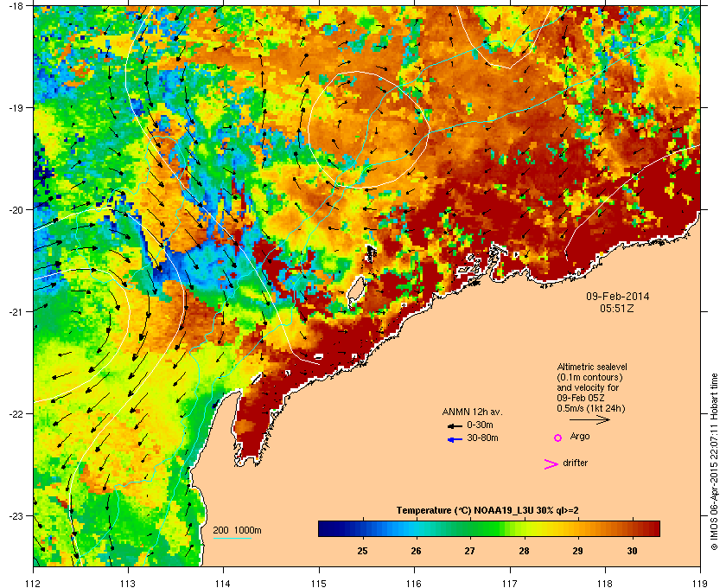The width and height of the screenshot is (726, 588).
Task: Click the longitude label '114'
Action: point(224,584)
